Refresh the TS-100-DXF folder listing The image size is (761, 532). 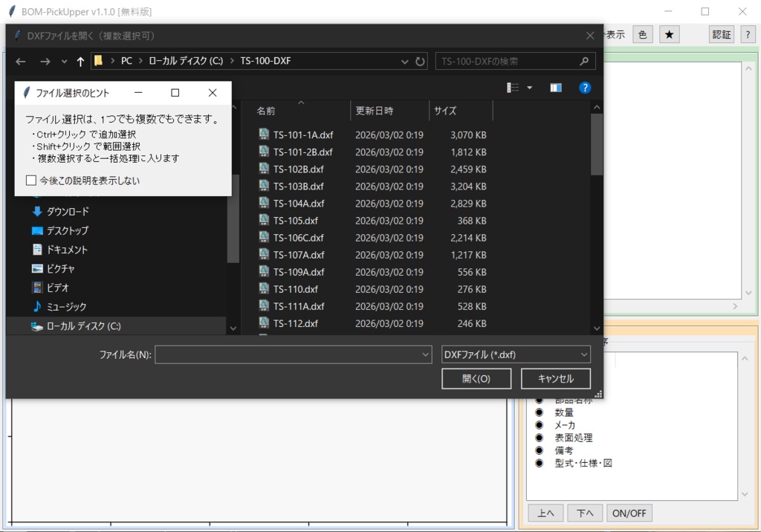(x=421, y=61)
